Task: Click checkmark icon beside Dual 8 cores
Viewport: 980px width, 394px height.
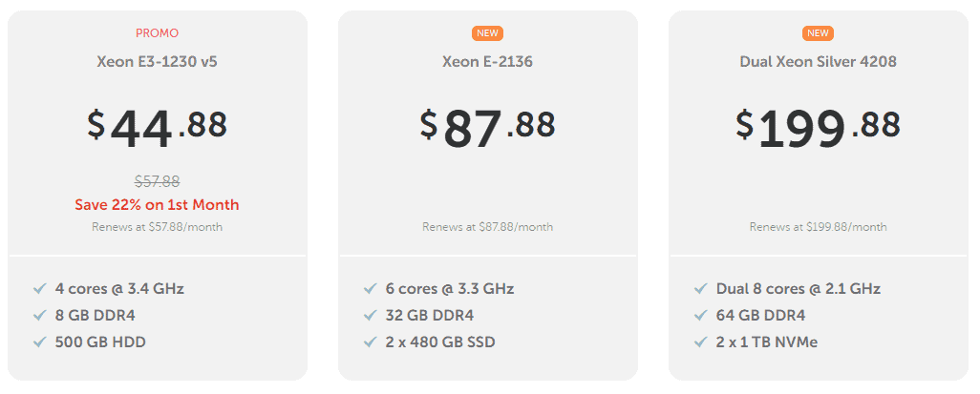Action: coord(701,288)
